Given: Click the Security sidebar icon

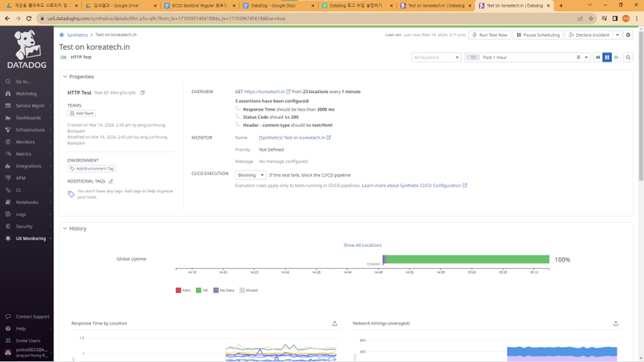Looking at the screenshot, I should tap(8, 226).
